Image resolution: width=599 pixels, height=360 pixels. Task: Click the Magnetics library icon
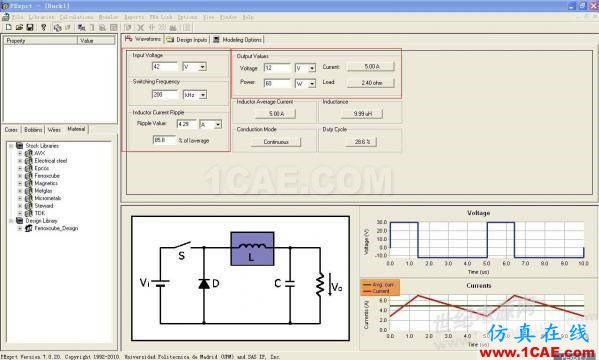pos(29,183)
